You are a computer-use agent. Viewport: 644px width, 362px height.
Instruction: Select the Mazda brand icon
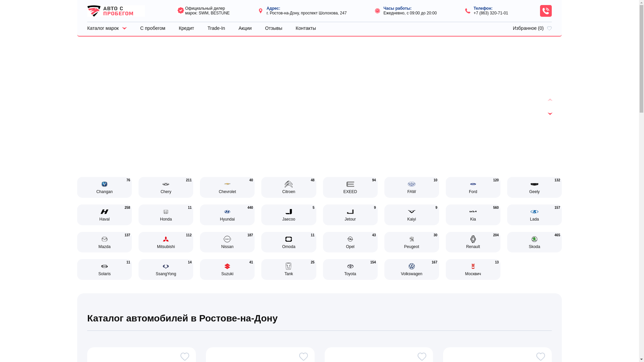(104, 239)
